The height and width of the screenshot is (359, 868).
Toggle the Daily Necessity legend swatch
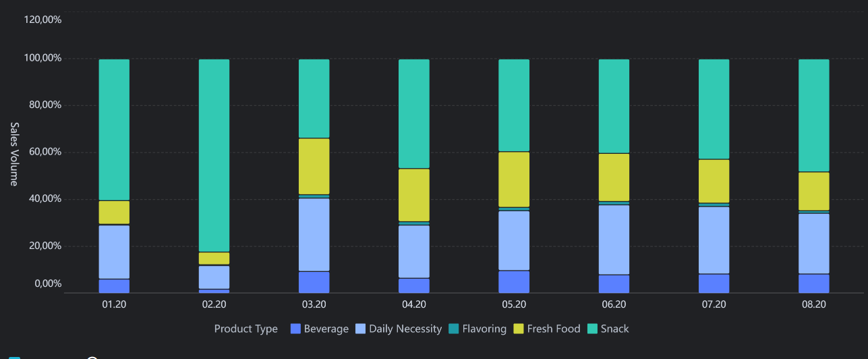361,329
